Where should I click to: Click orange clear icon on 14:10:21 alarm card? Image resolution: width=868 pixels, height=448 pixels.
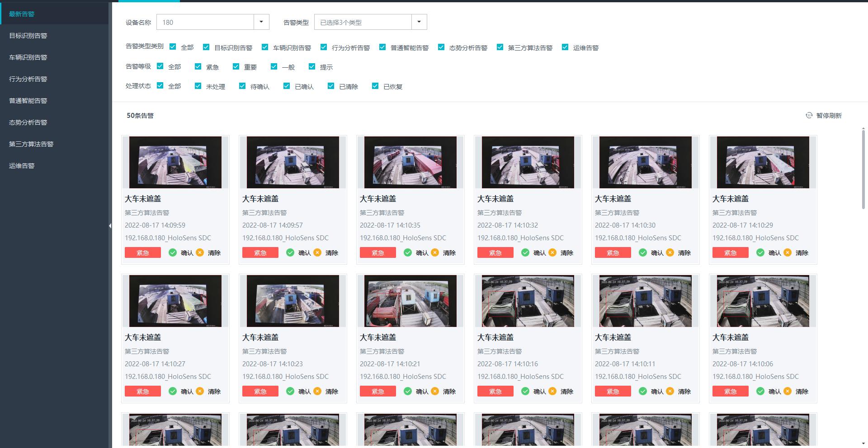click(435, 391)
